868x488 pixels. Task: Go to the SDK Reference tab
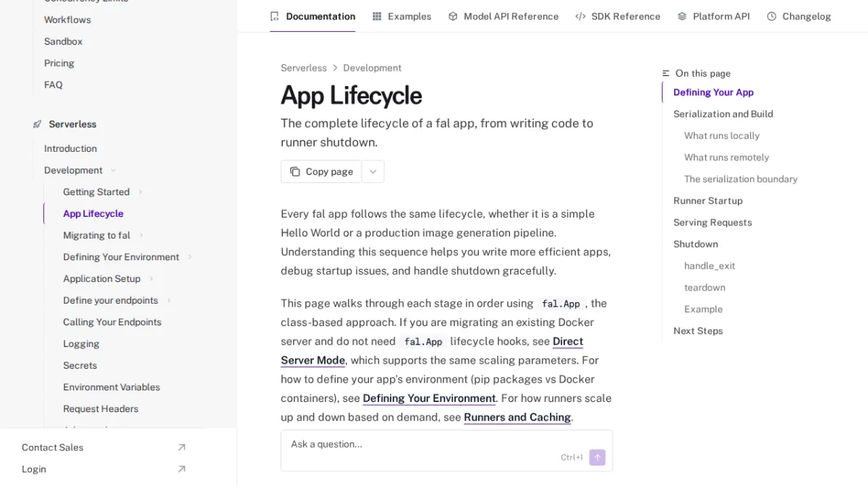pyautogui.click(x=618, y=16)
